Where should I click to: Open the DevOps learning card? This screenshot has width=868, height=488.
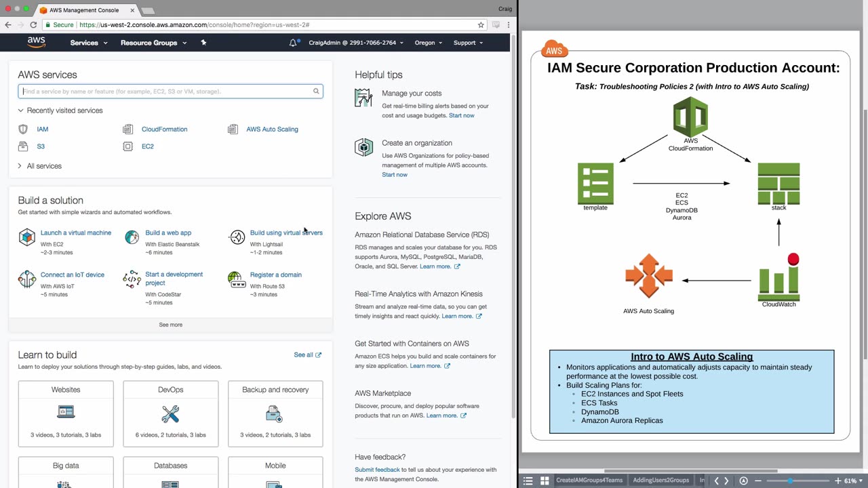[x=171, y=414]
